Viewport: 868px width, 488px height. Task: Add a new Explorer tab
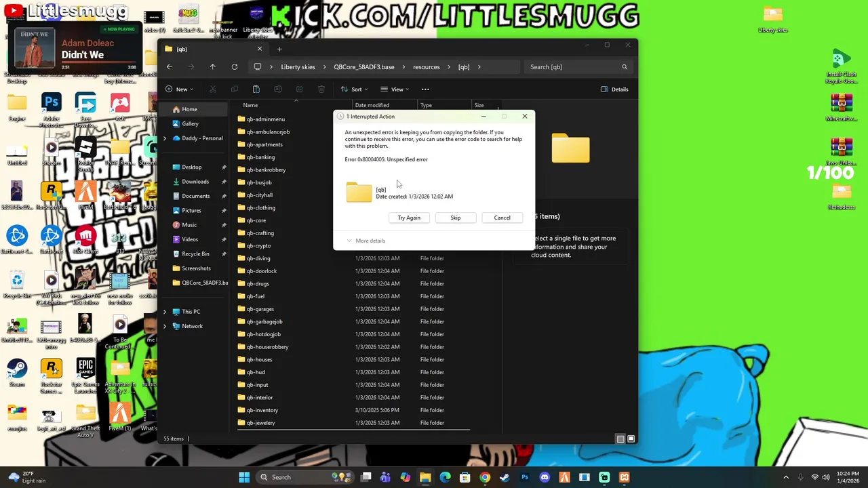279,49
